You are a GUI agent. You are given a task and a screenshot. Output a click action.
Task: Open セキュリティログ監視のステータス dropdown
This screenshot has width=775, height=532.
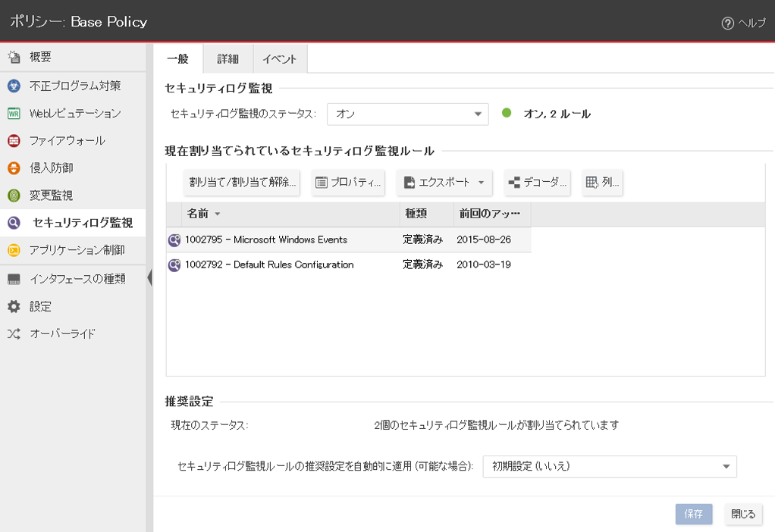tap(407, 114)
